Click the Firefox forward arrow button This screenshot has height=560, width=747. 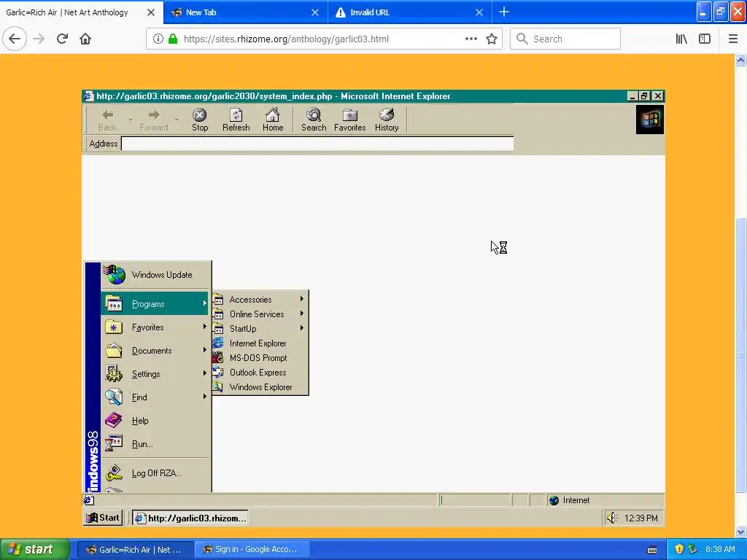39,39
